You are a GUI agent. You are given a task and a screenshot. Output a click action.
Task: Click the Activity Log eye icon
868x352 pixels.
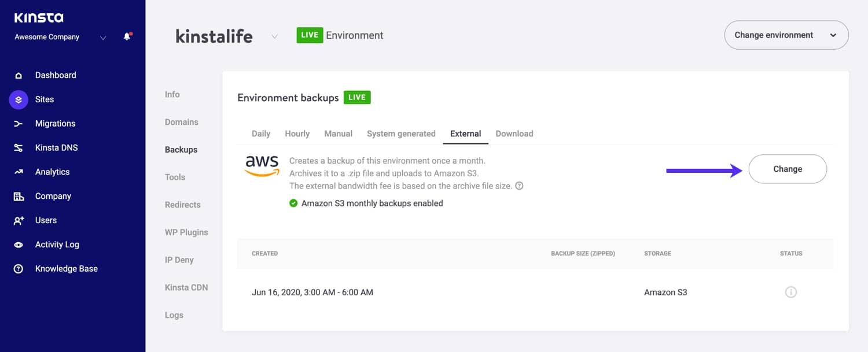point(19,245)
